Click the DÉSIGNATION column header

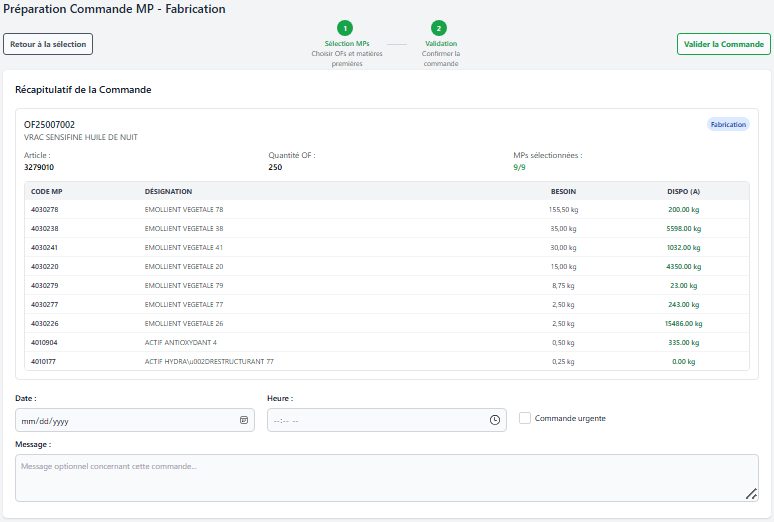click(168, 192)
